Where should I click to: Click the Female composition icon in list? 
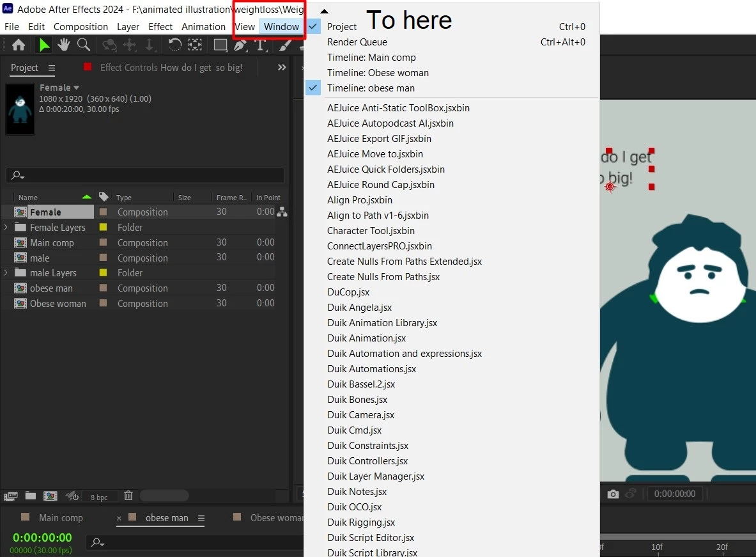(x=20, y=212)
